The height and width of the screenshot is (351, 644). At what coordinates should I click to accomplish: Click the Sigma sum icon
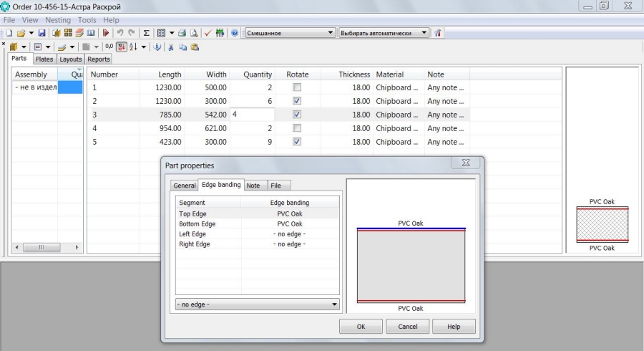tap(146, 33)
